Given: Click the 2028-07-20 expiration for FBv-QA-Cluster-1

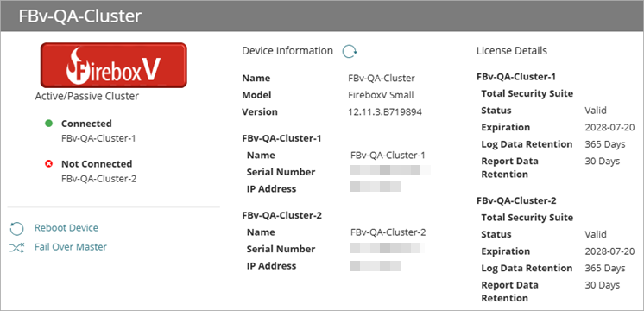Looking at the screenshot, I should point(609,127).
